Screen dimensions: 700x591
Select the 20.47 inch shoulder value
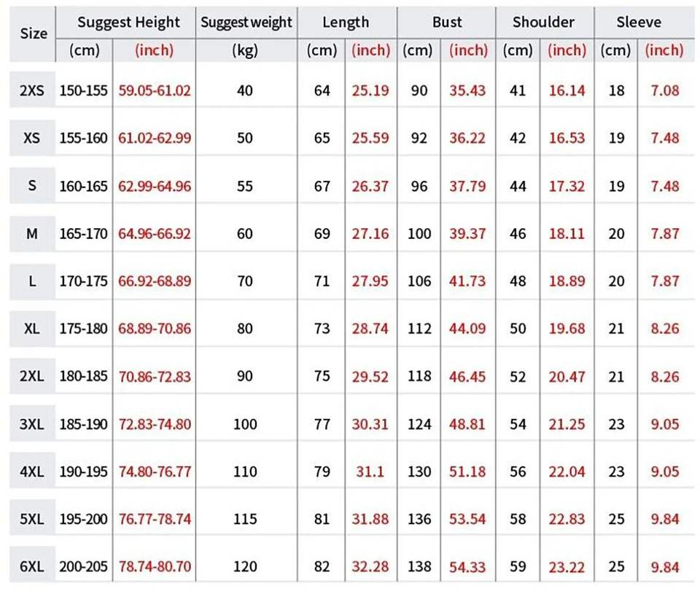pos(567,376)
